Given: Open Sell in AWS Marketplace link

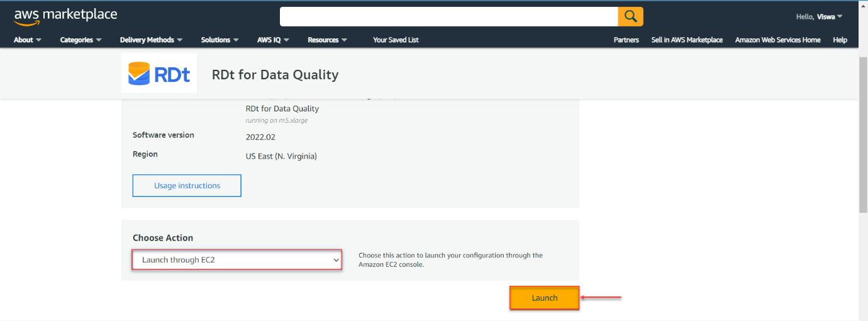Looking at the screenshot, I should point(687,40).
